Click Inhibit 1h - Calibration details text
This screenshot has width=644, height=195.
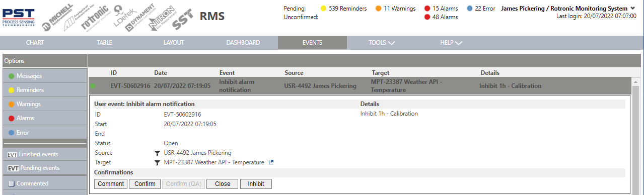point(389,114)
